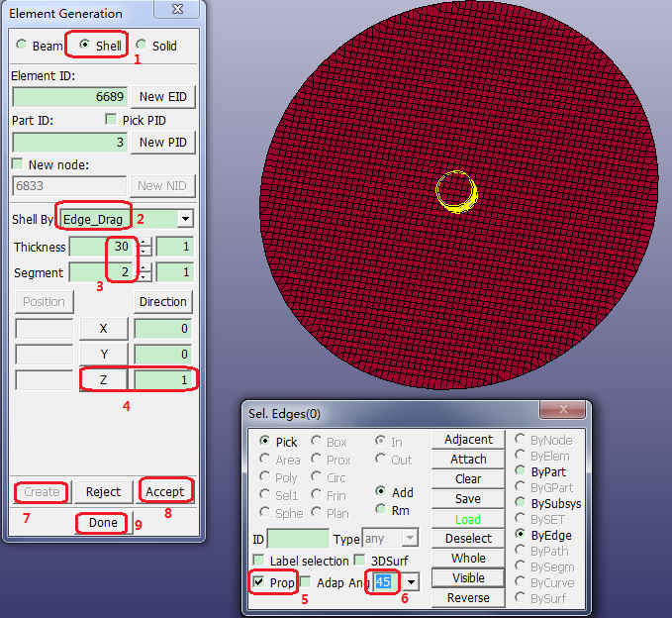This screenshot has height=618, width=672.
Task: Click the Adjacent selection button
Action: tap(468, 440)
